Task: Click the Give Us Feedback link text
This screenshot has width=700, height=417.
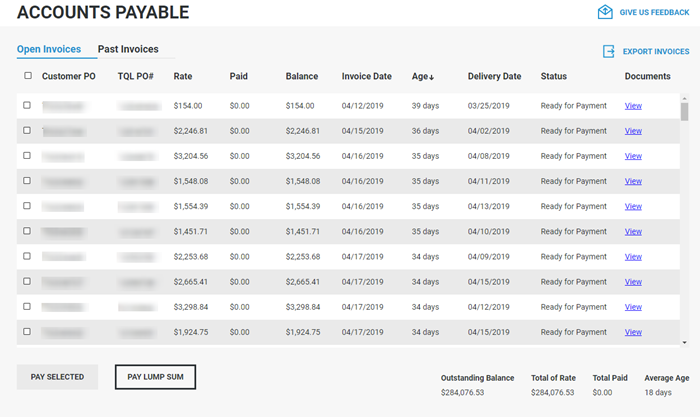Action: pyautogui.click(x=654, y=12)
